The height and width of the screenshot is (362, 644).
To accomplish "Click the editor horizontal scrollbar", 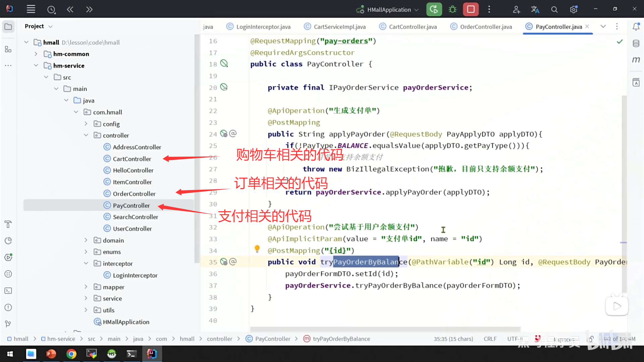I will pos(385,329).
